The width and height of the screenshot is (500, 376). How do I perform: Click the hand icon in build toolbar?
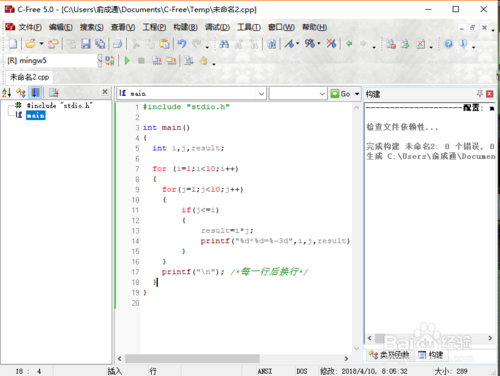click(x=203, y=61)
